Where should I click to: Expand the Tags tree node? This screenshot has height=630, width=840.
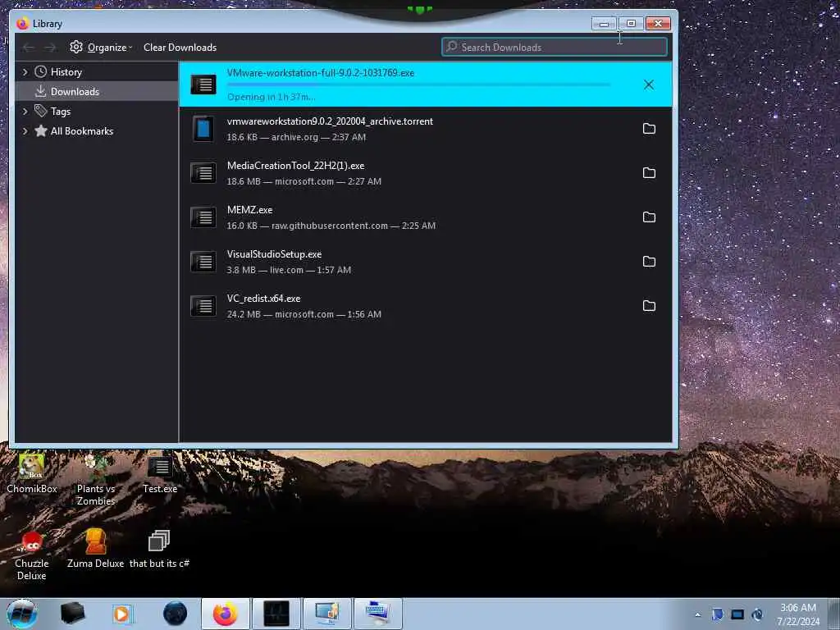(25, 111)
